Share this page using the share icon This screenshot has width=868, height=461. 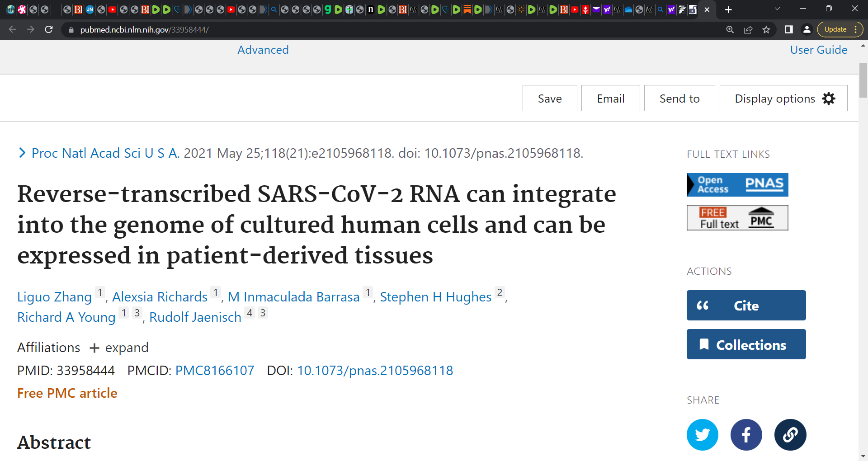(748, 29)
